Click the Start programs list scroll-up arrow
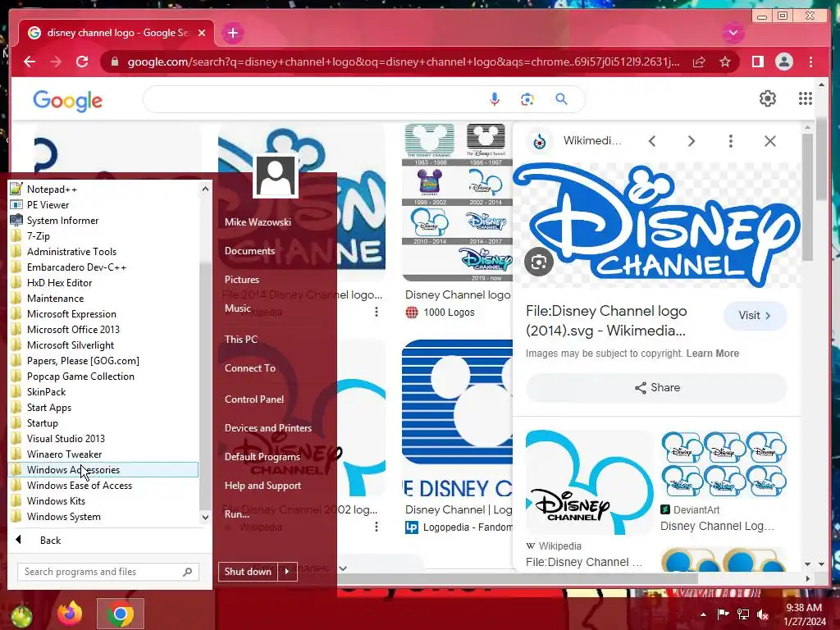The height and width of the screenshot is (630, 840). pos(205,189)
